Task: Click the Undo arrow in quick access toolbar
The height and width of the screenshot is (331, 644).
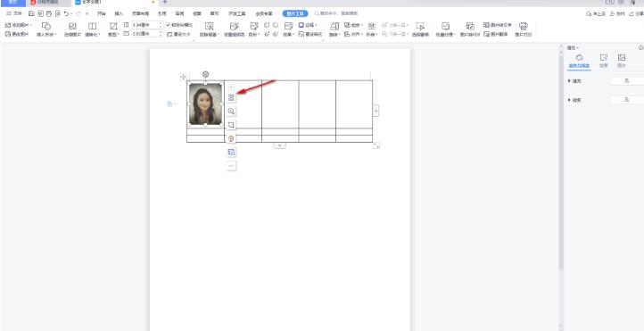Action: 66,13
